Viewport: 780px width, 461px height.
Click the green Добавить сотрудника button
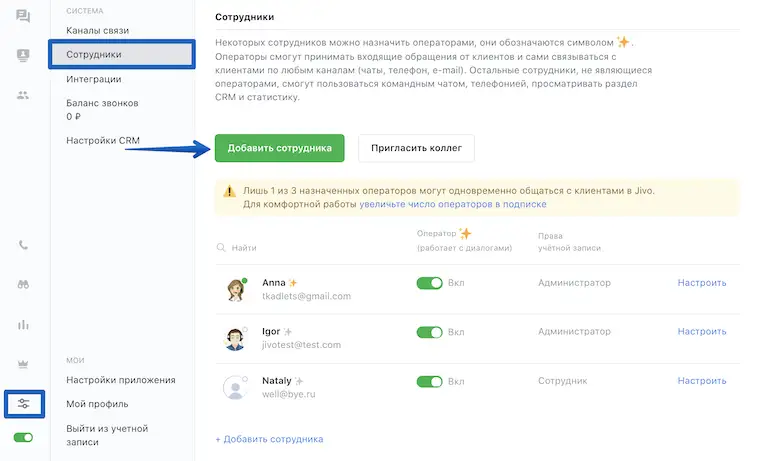pyautogui.click(x=279, y=148)
